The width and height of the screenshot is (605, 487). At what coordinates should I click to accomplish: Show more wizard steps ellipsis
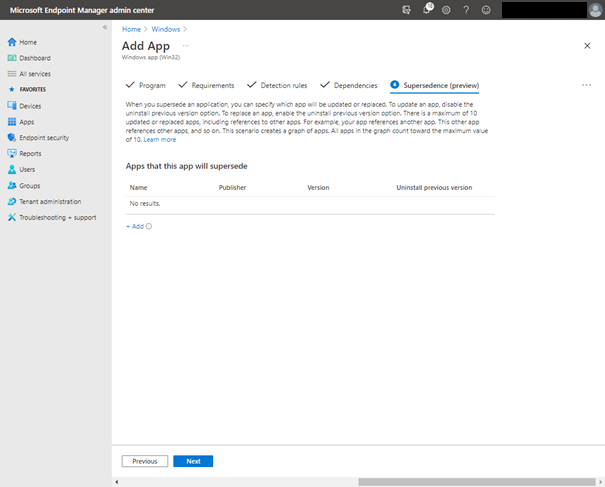click(x=586, y=85)
